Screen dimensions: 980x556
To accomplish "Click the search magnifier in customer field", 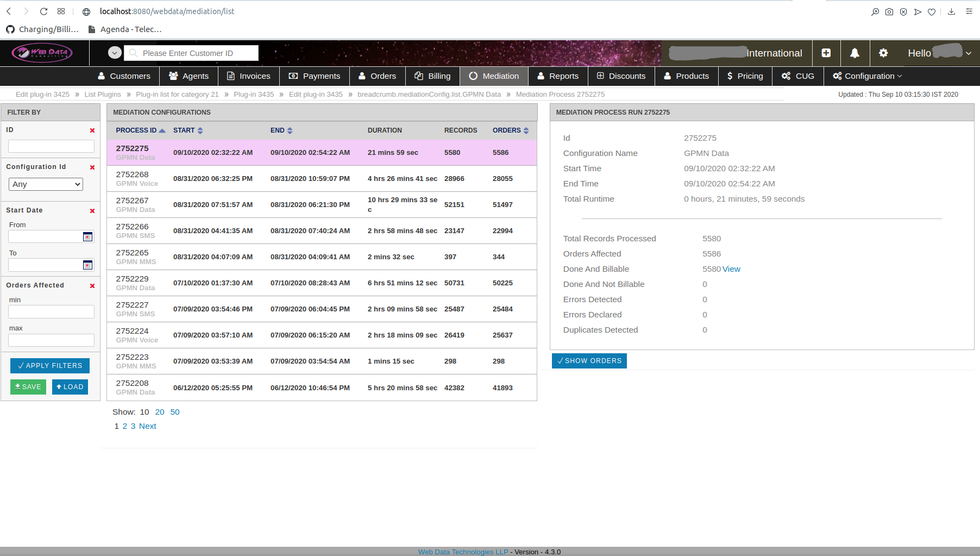I will point(133,53).
